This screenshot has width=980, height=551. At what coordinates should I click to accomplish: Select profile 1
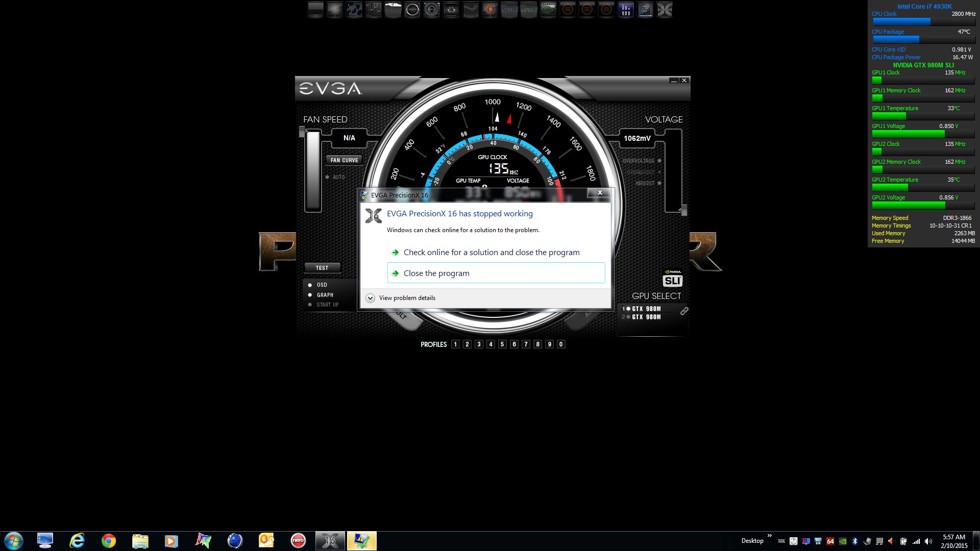pos(455,344)
